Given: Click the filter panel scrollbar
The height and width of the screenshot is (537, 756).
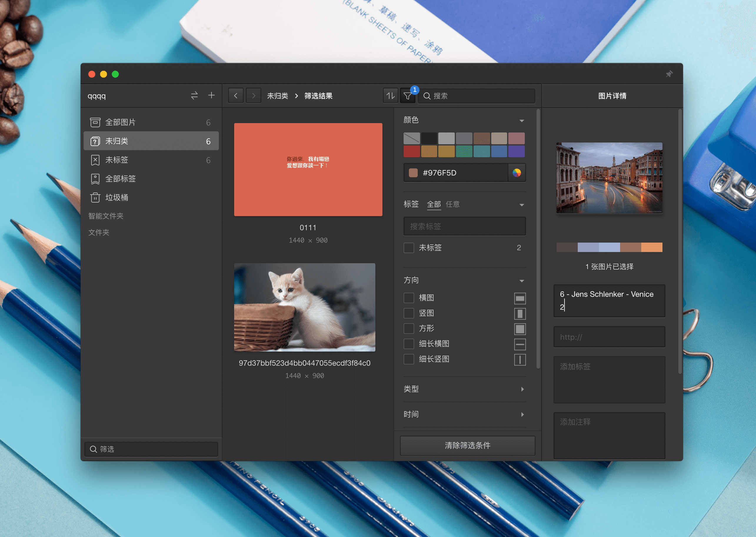Looking at the screenshot, I should click(x=538, y=239).
